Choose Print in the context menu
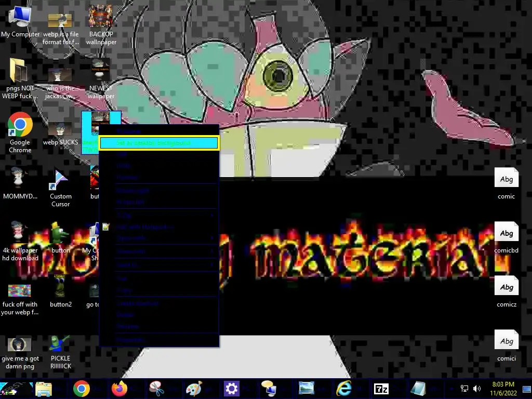 pos(159,166)
